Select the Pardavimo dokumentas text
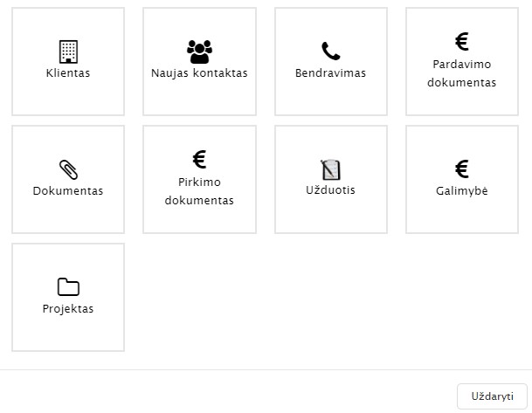532x413 pixels. 462,73
